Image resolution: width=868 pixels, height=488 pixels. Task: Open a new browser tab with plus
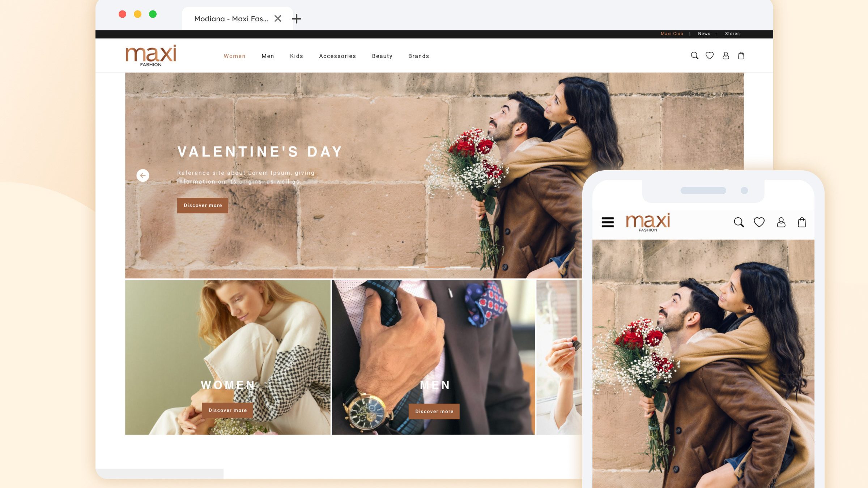tap(297, 19)
